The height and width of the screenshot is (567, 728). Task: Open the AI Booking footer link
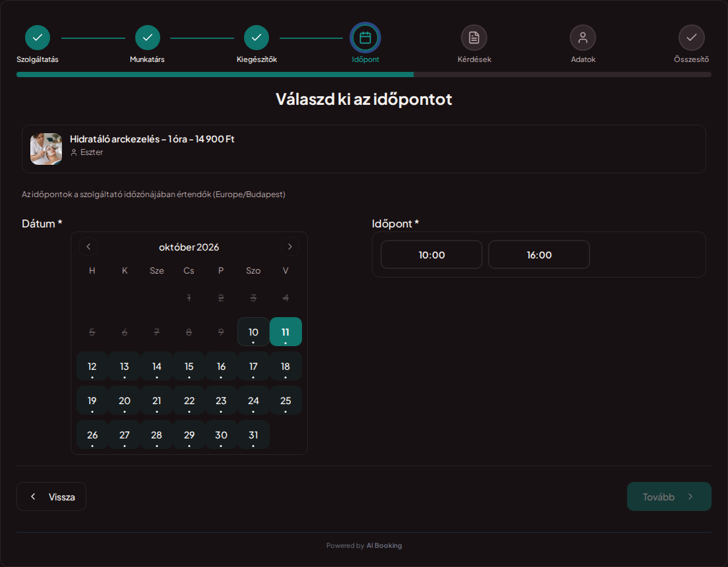pyautogui.click(x=384, y=546)
